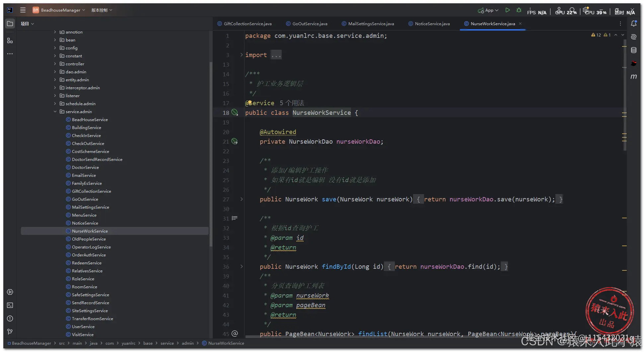Show more tool windows ellipsis
644x352 pixels.
click(10, 54)
